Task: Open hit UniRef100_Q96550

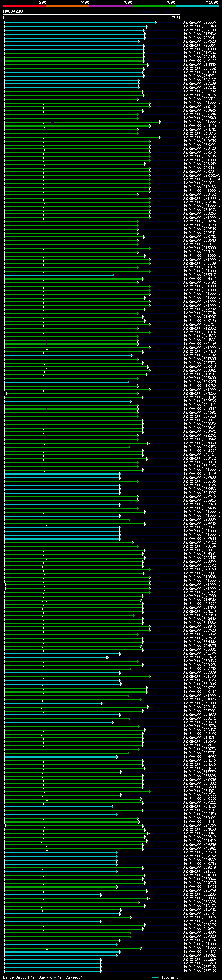Action: point(199,23)
